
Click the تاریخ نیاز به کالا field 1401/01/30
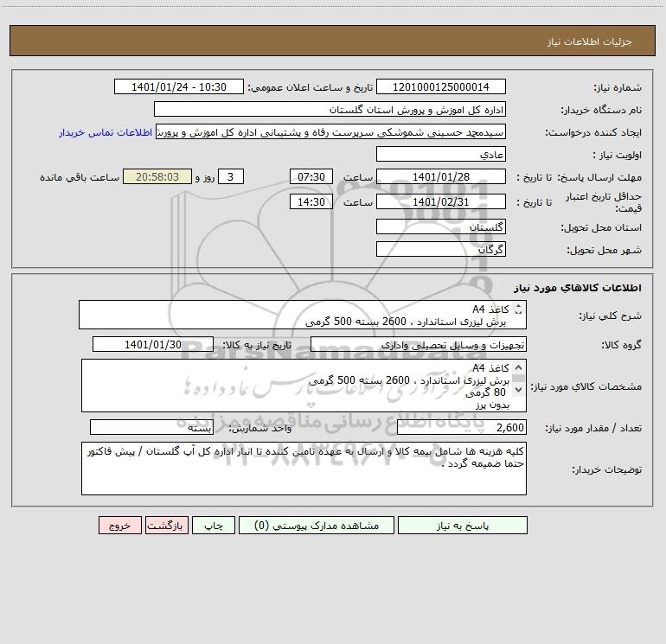[x=153, y=344]
